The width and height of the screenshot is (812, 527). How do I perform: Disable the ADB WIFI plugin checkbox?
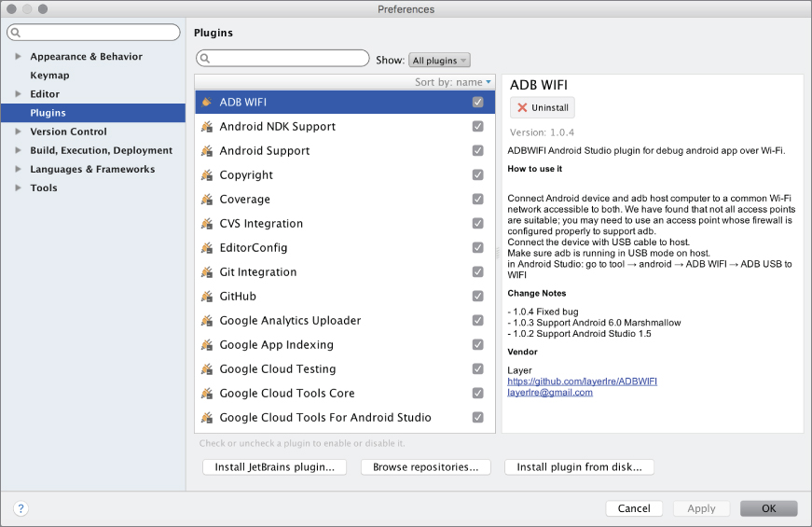[x=478, y=102]
